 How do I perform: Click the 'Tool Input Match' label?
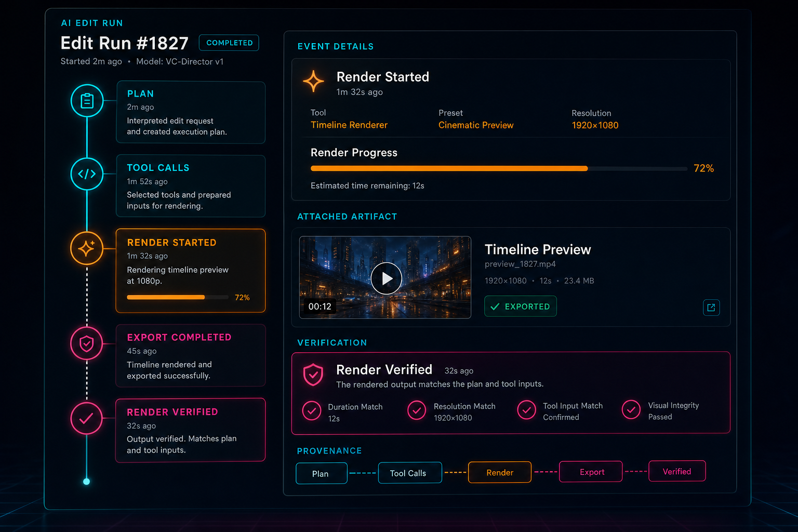click(x=573, y=406)
